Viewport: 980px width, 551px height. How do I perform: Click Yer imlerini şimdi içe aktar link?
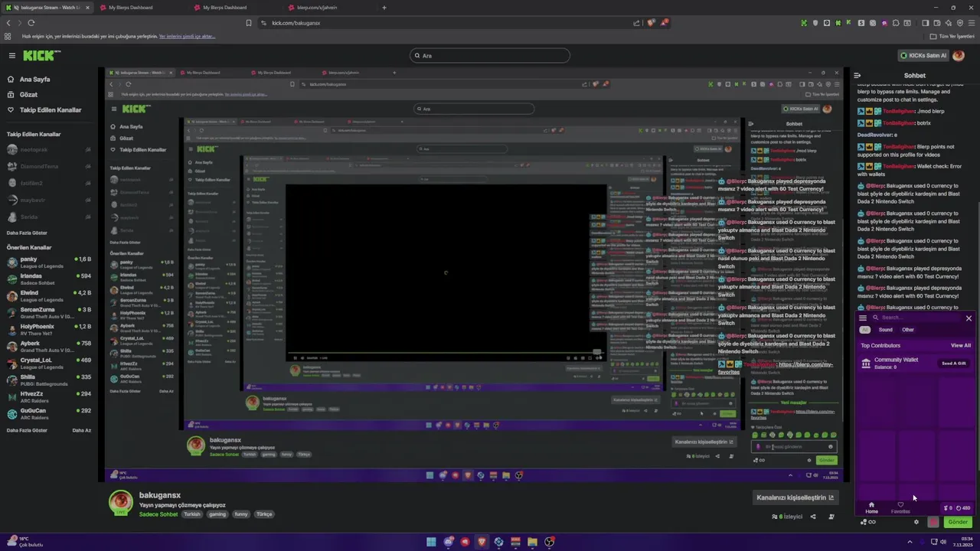[187, 36]
